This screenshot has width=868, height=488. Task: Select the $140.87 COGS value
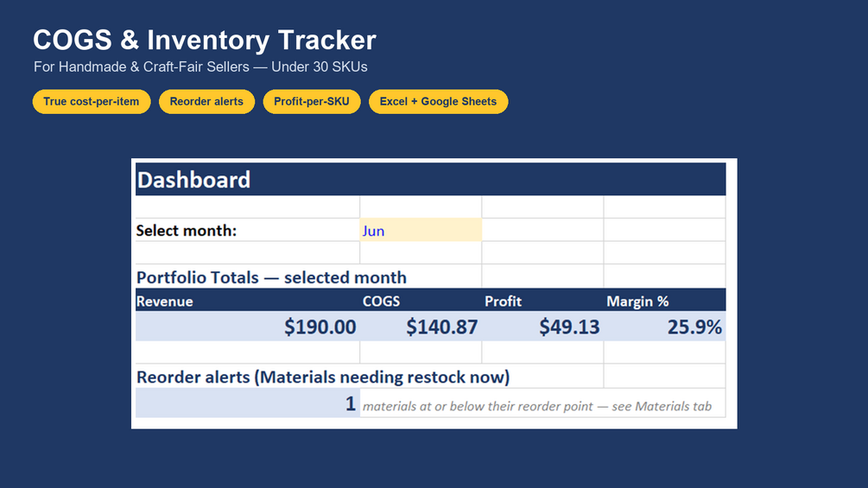(421, 326)
